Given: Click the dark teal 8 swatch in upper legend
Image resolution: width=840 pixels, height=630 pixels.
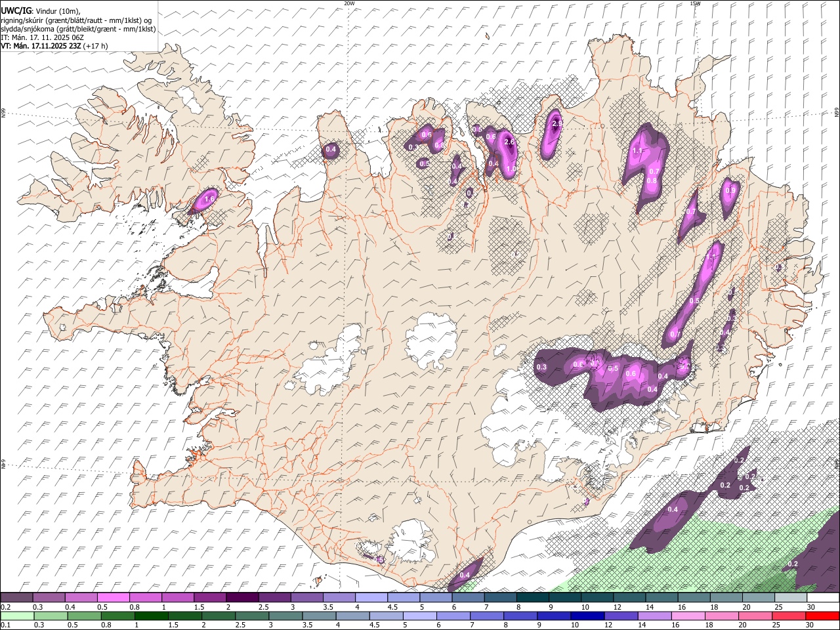Looking at the screenshot, I should (x=533, y=598).
